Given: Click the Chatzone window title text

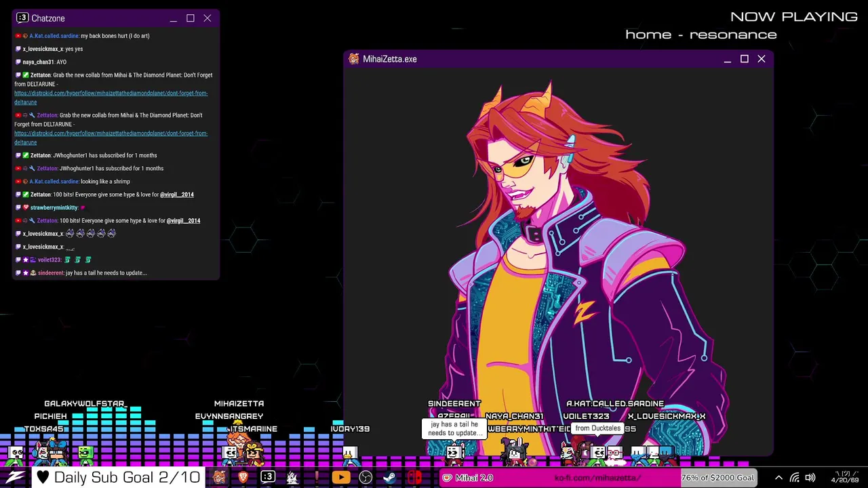Looking at the screenshot, I should tap(48, 18).
